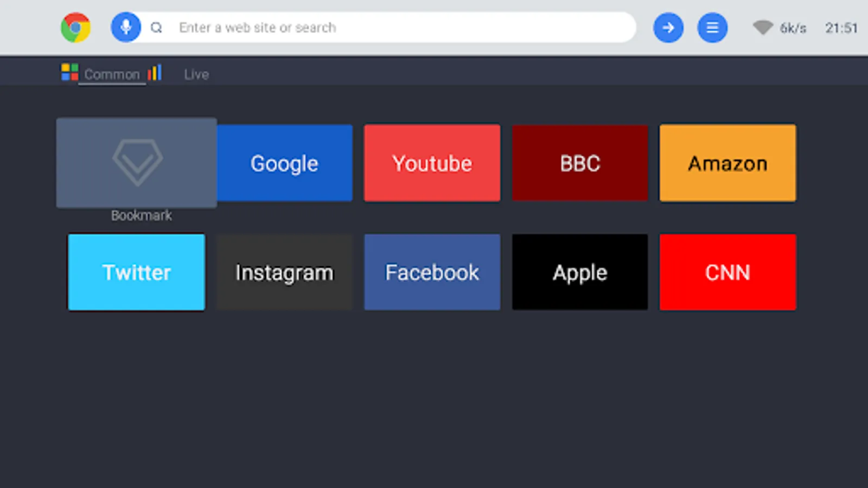Switch to the Common tab
The image size is (868, 488).
[x=112, y=74]
